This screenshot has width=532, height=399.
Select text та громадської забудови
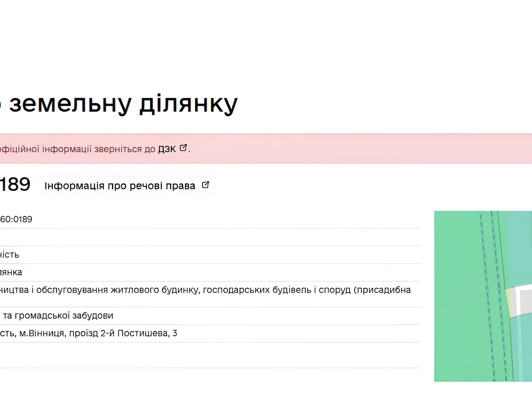tap(58, 316)
